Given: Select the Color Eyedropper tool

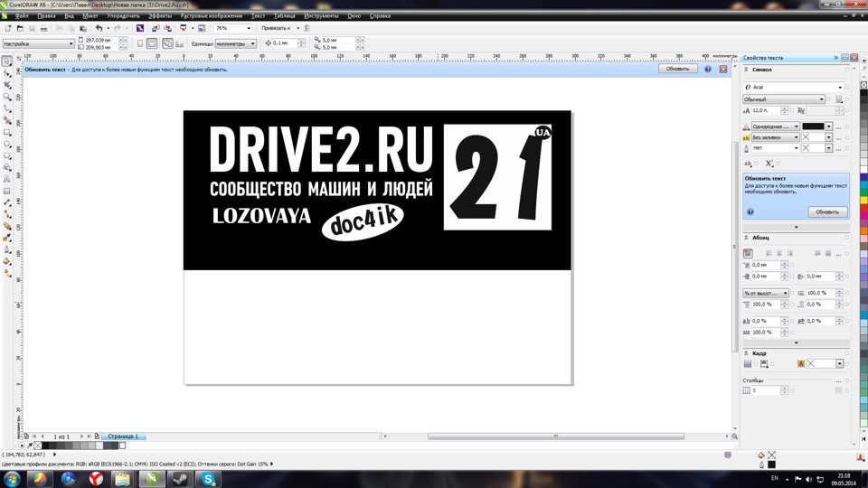Looking at the screenshot, I should point(7,238).
